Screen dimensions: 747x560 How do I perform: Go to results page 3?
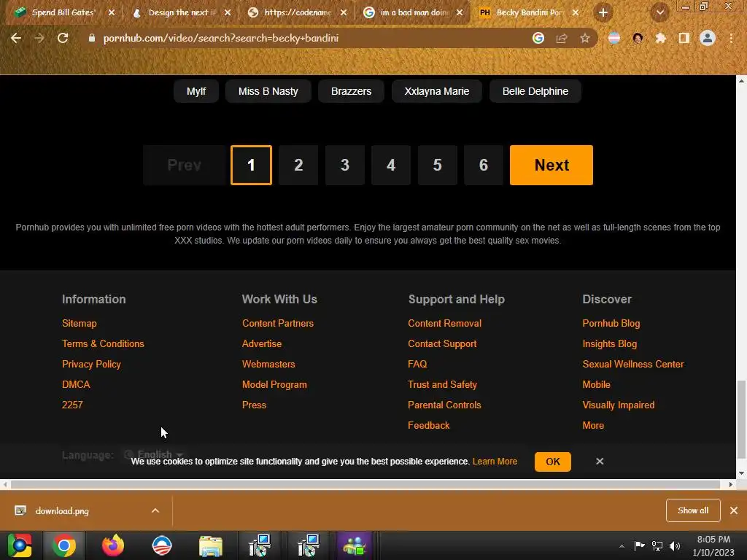[345, 166]
